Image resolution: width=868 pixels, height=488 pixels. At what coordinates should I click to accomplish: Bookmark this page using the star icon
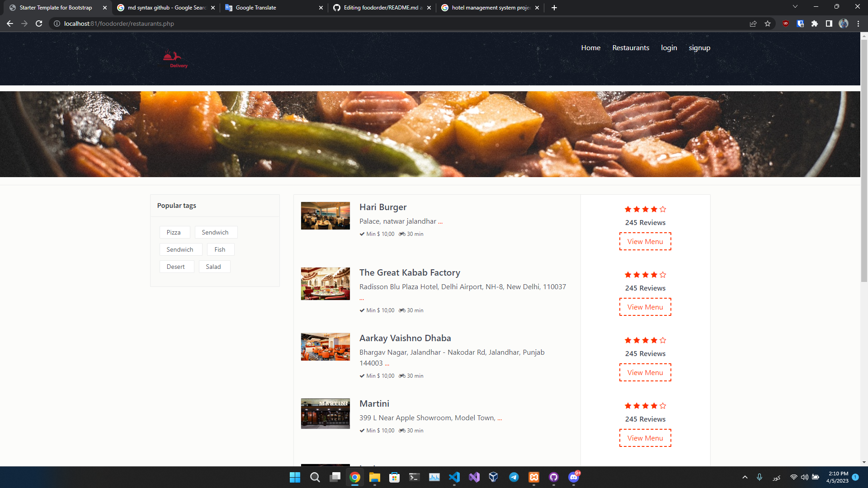pyautogui.click(x=767, y=23)
